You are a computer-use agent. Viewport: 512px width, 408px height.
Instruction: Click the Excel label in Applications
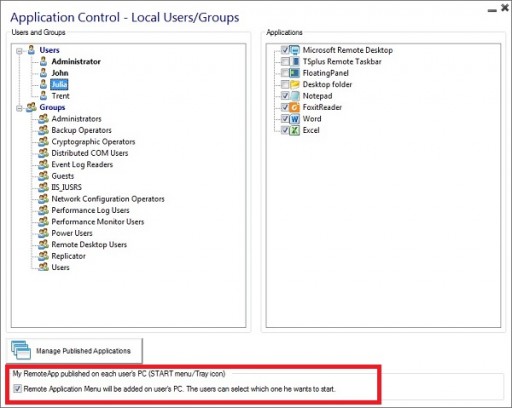pos(311,130)
